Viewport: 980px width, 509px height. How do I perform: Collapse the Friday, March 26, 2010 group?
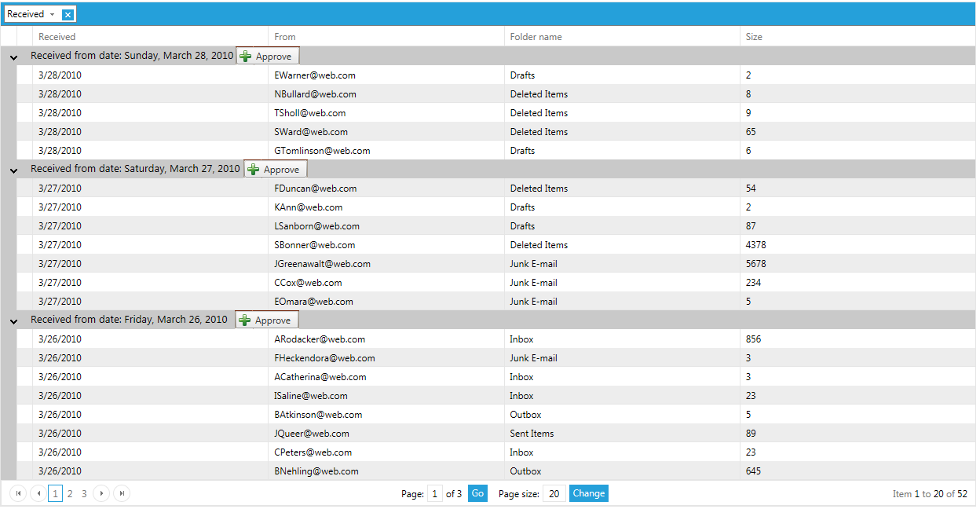coord(13,321)
